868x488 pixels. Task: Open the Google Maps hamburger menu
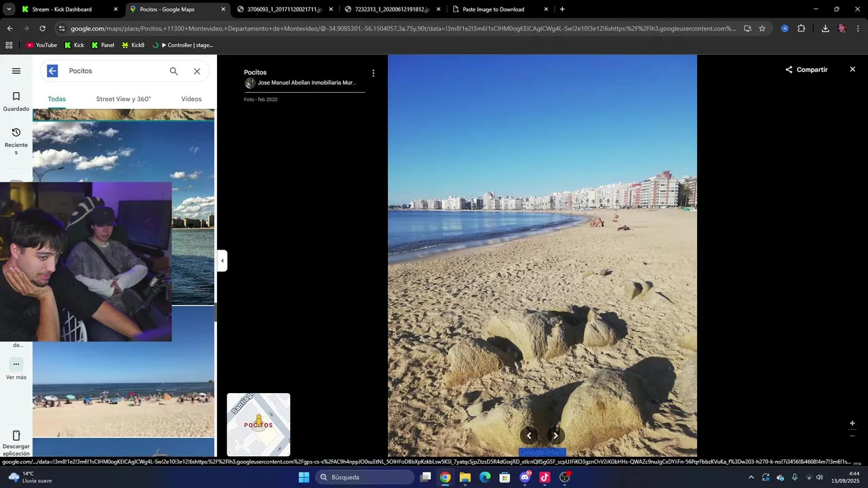click(x=16, y=71)
